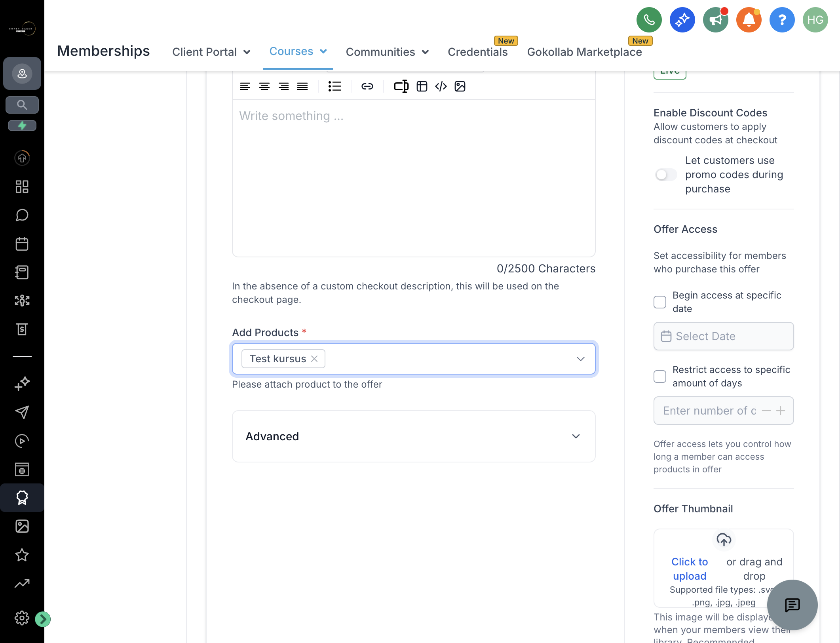
Task: Toggle the bullet list icon
Action: (x=335, y=86)
